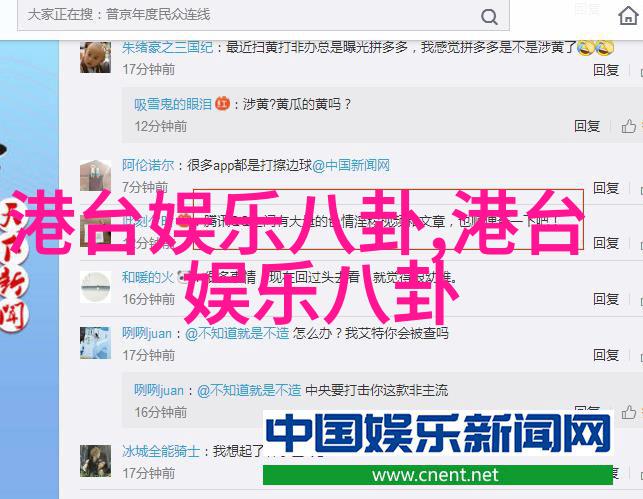
Task: Open first @不知道就是不造 mention link
Action: [237, 333]
